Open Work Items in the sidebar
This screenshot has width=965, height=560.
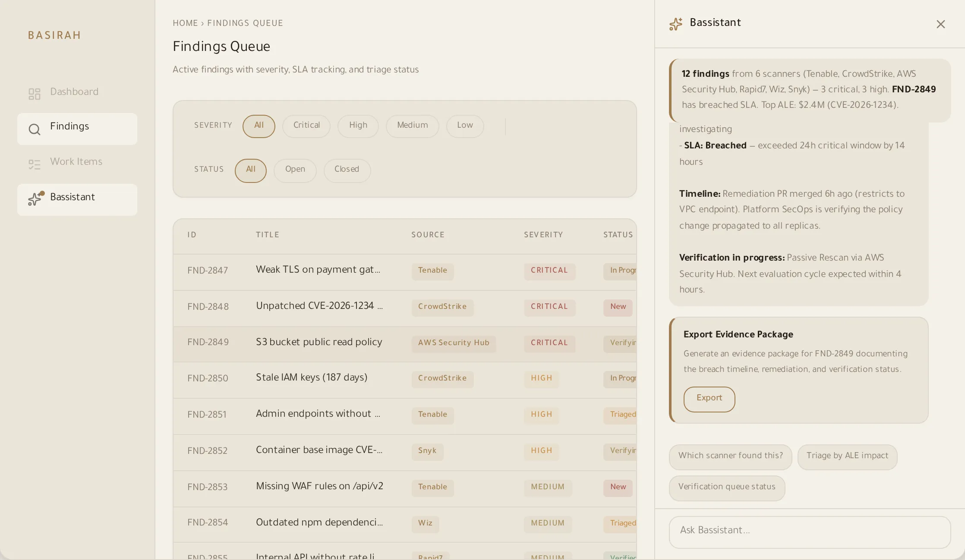coord(76,162)
